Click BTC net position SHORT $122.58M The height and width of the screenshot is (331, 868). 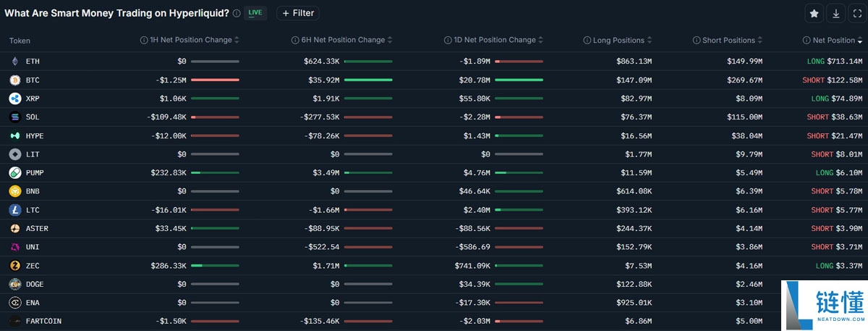click(832, 80)
